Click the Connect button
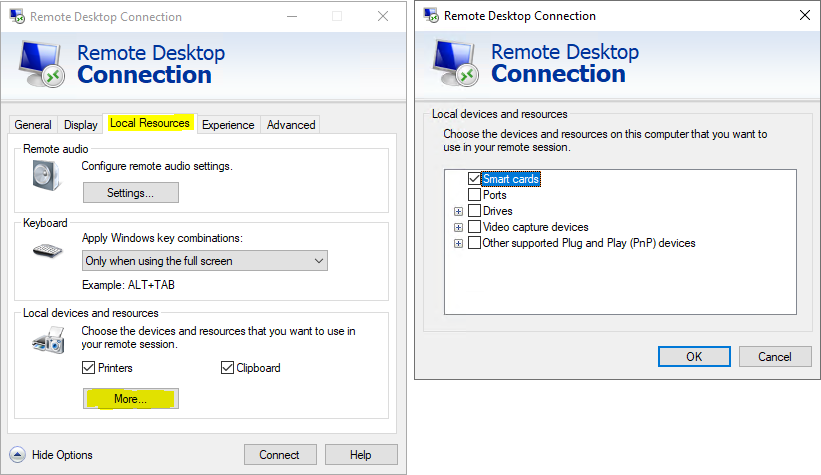The width and height of the screenshot is (821, 475). pyautogui.click(x=280, y=455)
